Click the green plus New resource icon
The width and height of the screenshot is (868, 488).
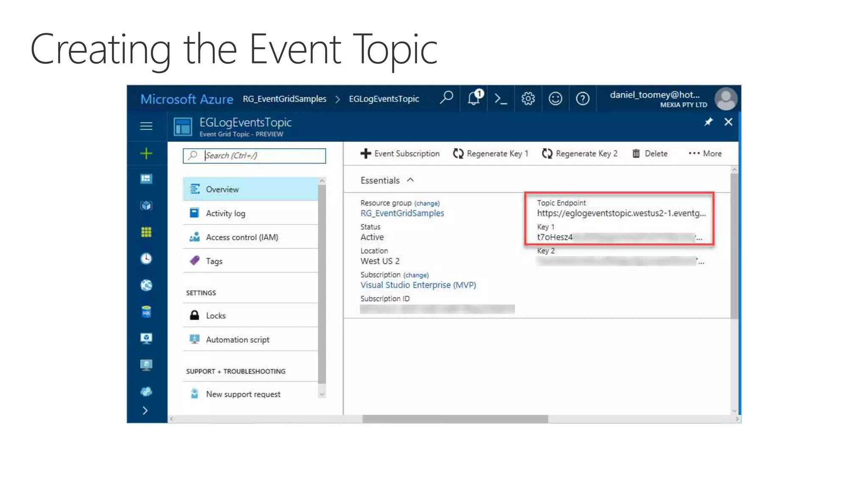(x=146, y=153)
